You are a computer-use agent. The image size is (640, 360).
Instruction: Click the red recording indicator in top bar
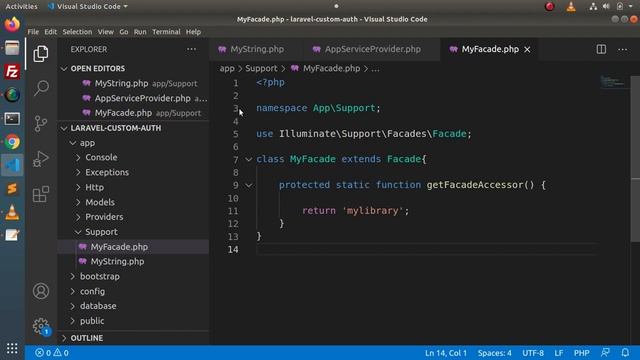tap(550, 7)
